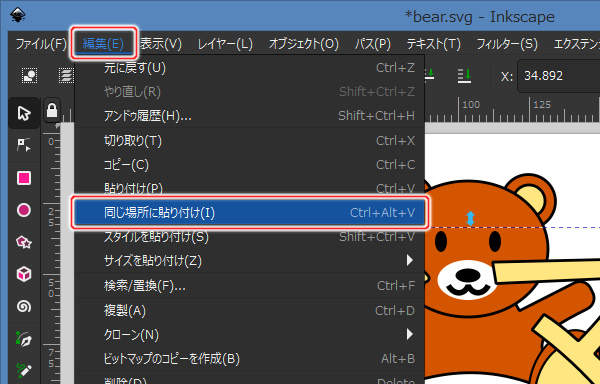
Task: Open the オブジェクト(O) menu
Action: click(303, 44)
